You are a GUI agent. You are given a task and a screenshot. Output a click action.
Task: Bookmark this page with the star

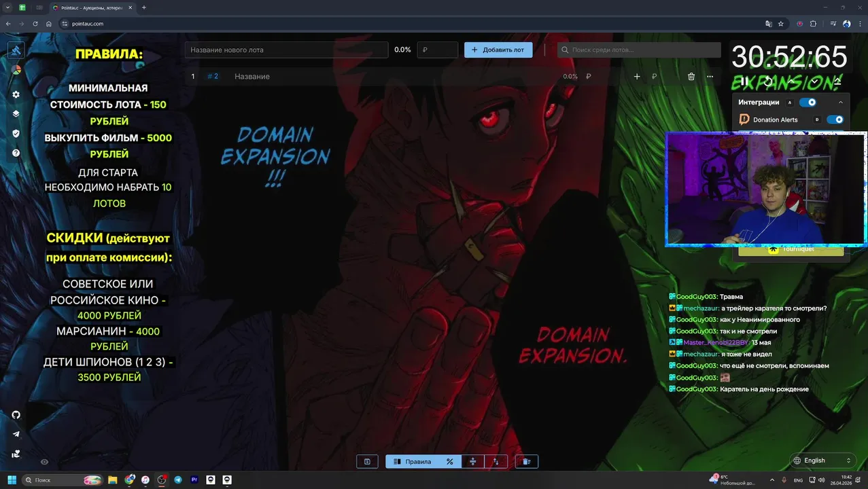click(x=781, y=24)
